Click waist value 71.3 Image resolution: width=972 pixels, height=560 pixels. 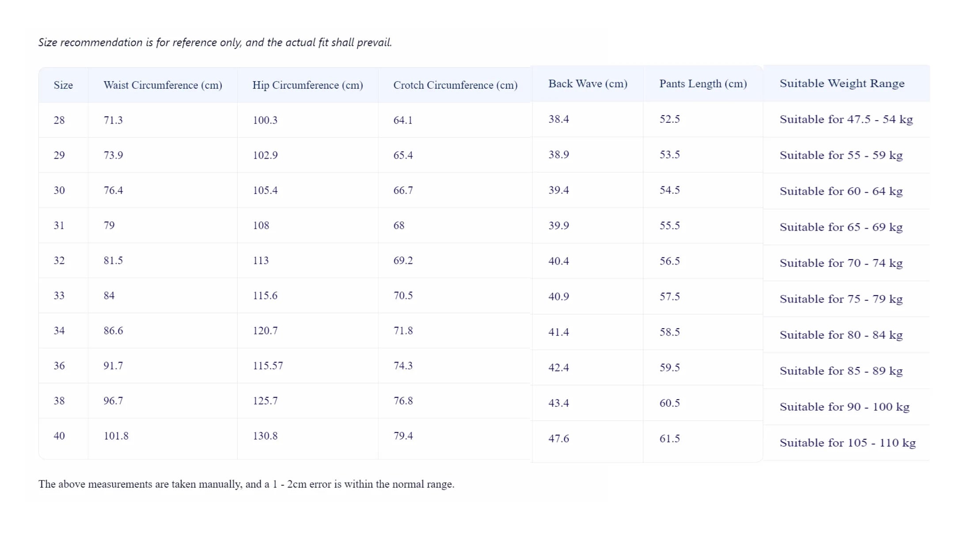click(113, 120)
